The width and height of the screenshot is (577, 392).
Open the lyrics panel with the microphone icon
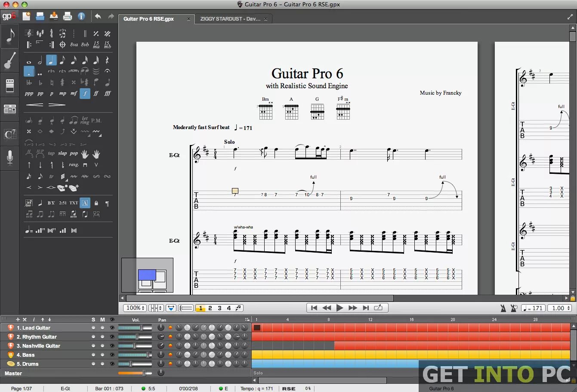10,158
